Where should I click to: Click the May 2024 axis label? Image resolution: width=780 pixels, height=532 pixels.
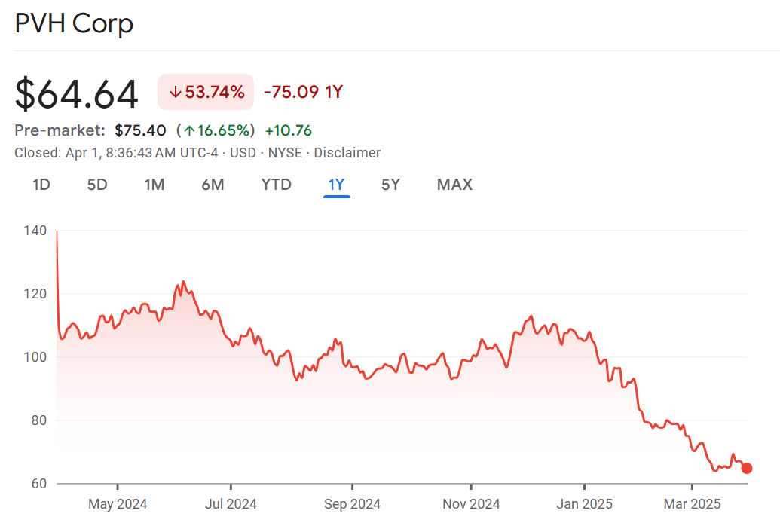118,503
